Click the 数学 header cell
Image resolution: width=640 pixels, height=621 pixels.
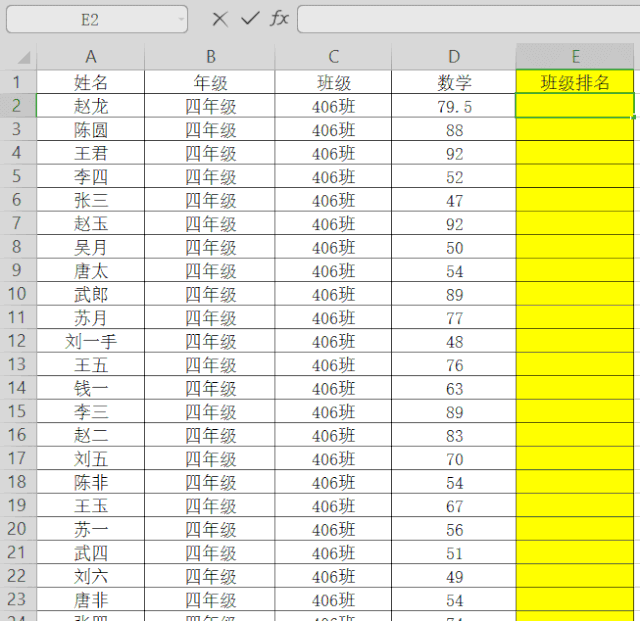pos(454,82)
